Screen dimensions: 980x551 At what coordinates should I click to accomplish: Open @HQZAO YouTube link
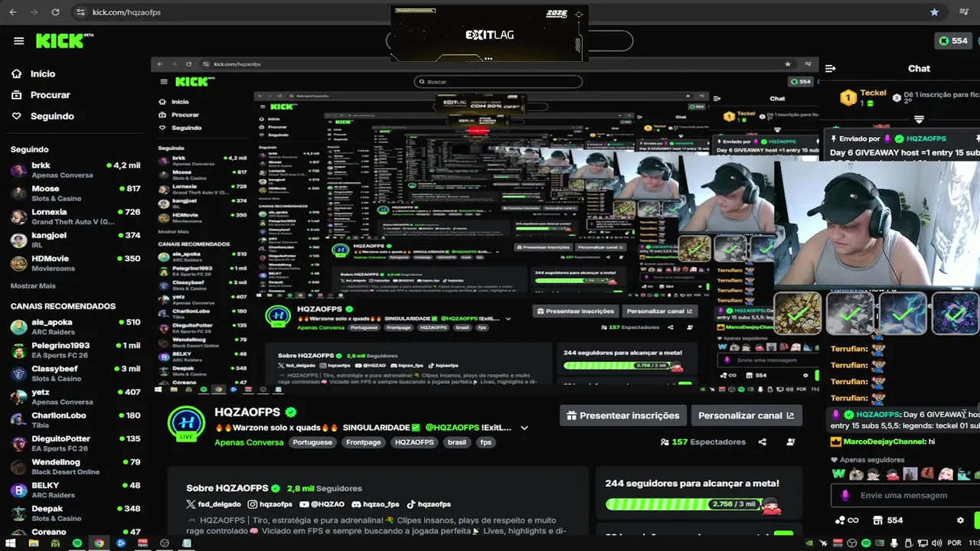(x=322, y=504)
